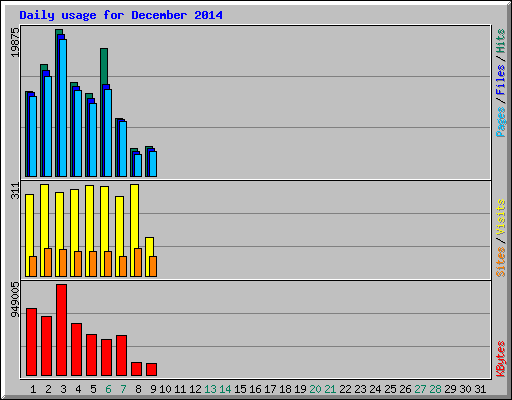The image size is (512, 400).
Task: Click the yellow 'Visits' legend label
Action: click(500, 217)
